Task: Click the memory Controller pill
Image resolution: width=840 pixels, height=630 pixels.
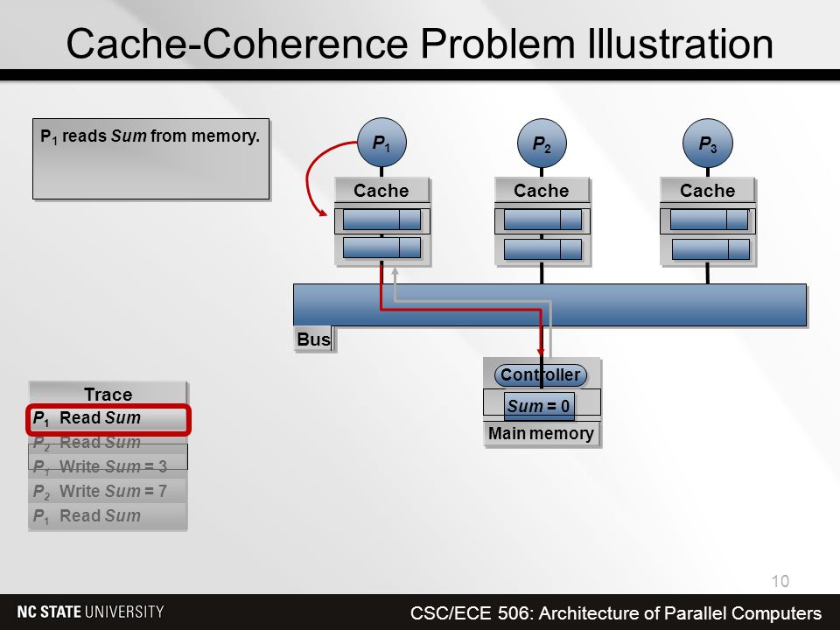Action: pos(541,375)
